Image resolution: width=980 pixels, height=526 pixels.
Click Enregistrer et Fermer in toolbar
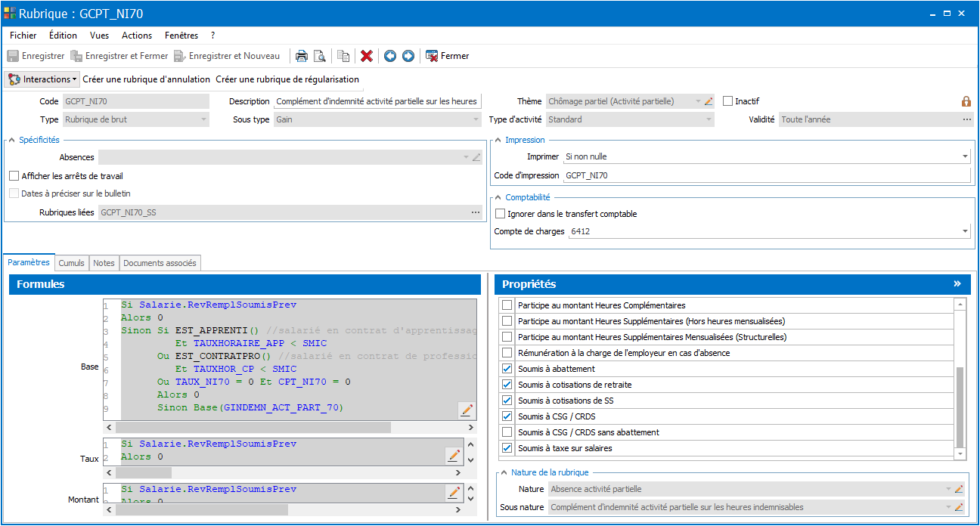(119, 56)
